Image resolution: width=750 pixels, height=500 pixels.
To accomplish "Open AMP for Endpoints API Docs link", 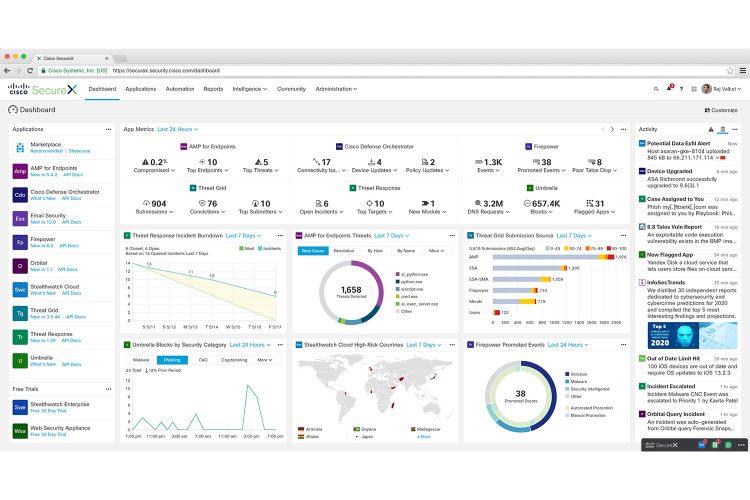I will 73,175.
